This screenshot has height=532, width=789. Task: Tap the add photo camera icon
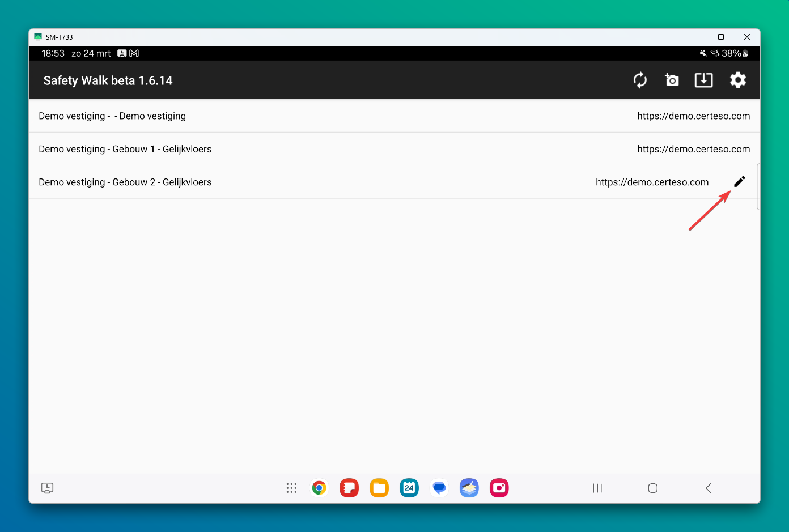click(x=672, y=80)
